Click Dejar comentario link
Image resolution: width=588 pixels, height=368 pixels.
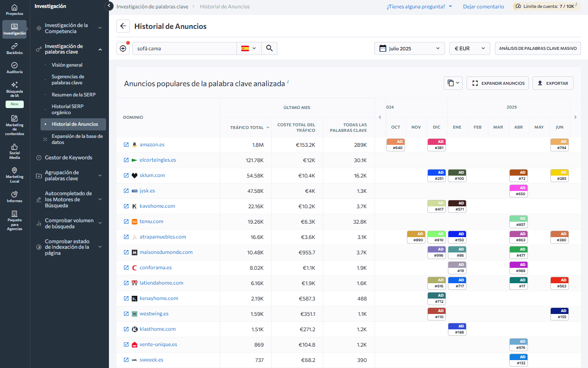483,7
